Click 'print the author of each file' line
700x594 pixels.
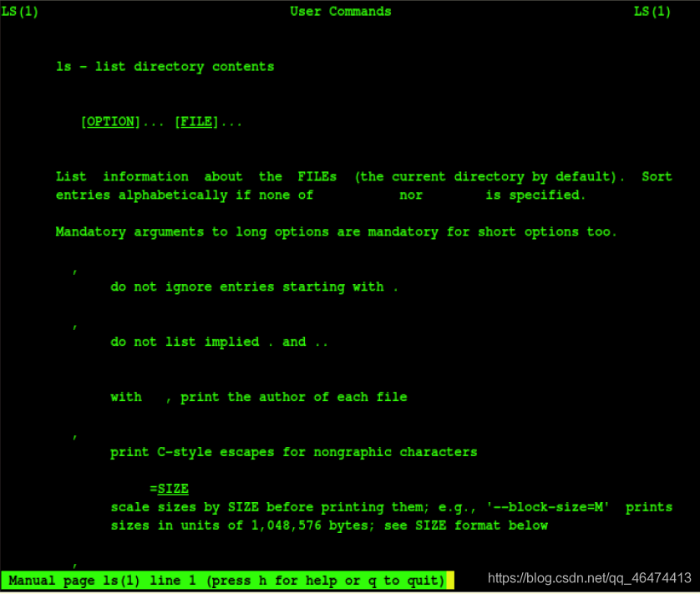click(259, 397)
